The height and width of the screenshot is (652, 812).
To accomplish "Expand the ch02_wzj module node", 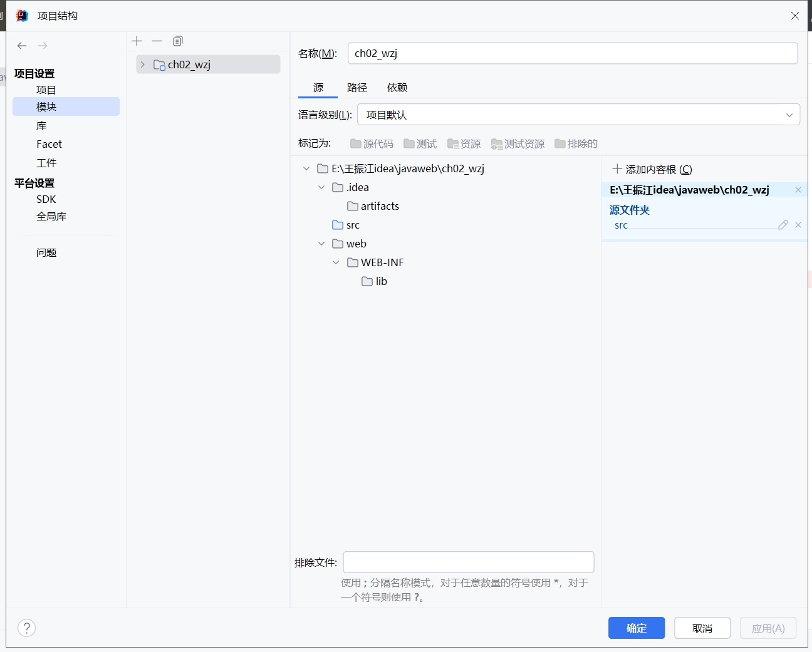I will 143,65.
